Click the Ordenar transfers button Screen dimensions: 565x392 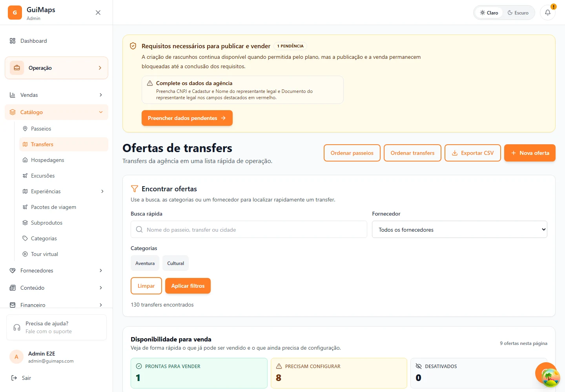coord(412,153)
